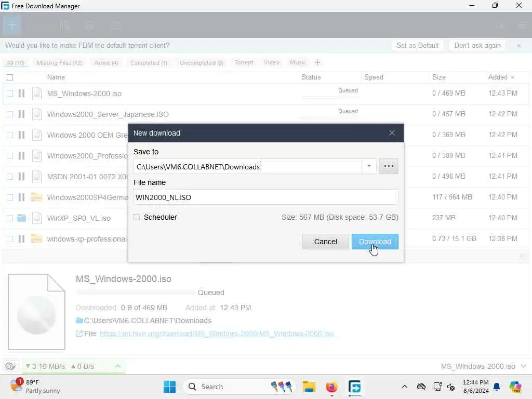Switch to the Uncompleted (9) tab

point(202,63)
